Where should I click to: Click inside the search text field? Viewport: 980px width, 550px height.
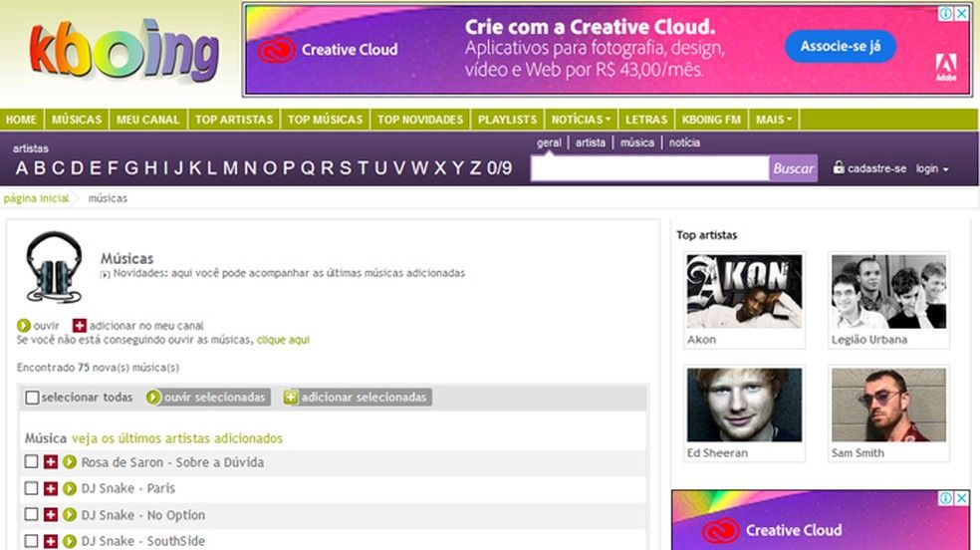coord(649,168)
